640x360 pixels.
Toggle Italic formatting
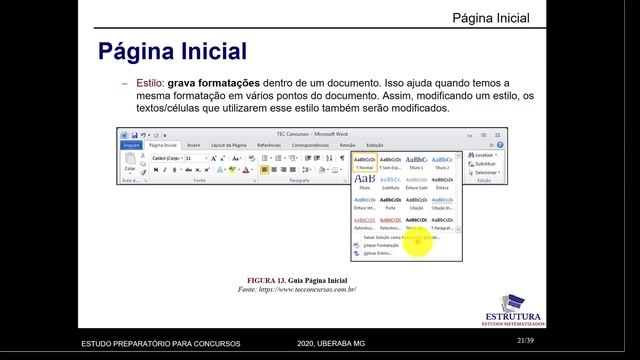tap(165, 170)
